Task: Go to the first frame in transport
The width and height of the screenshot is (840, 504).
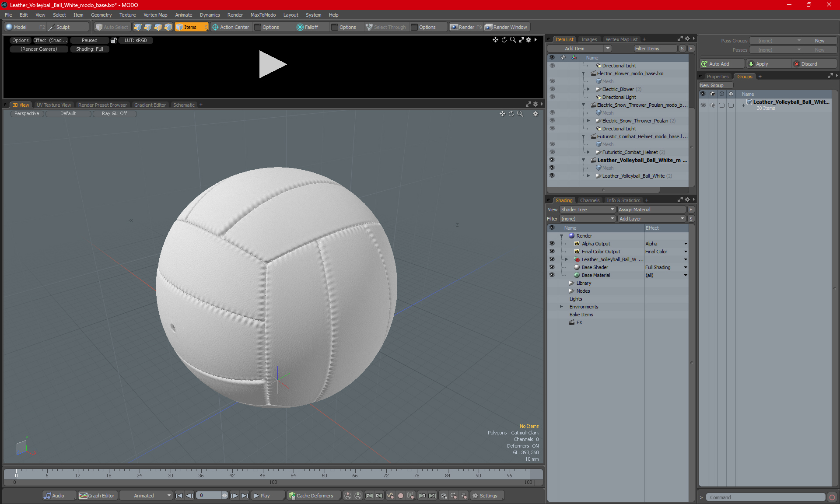Action: click(x=179, y=496)
